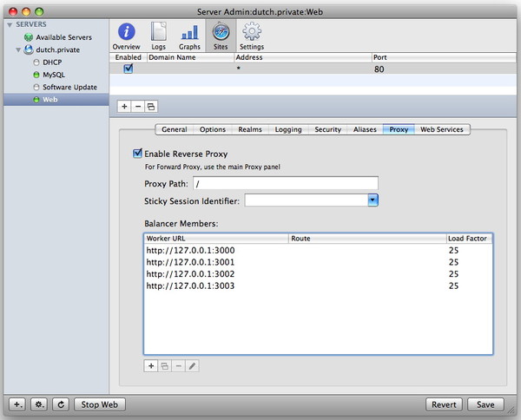The image size is (521, 420).
Task: Click the Stop Web button
Action: coord(99,404)
